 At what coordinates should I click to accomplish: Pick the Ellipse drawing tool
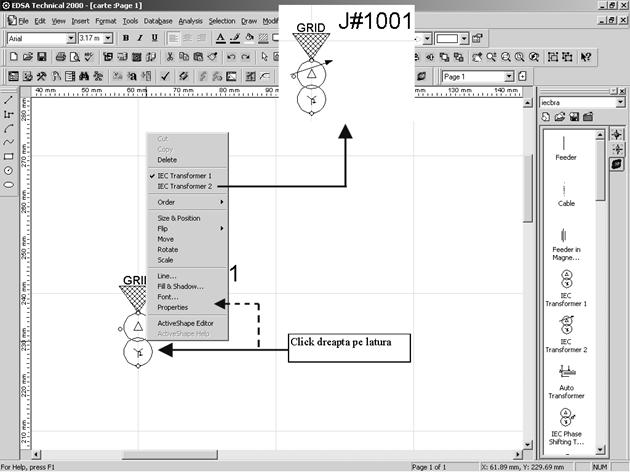point(9,184)
